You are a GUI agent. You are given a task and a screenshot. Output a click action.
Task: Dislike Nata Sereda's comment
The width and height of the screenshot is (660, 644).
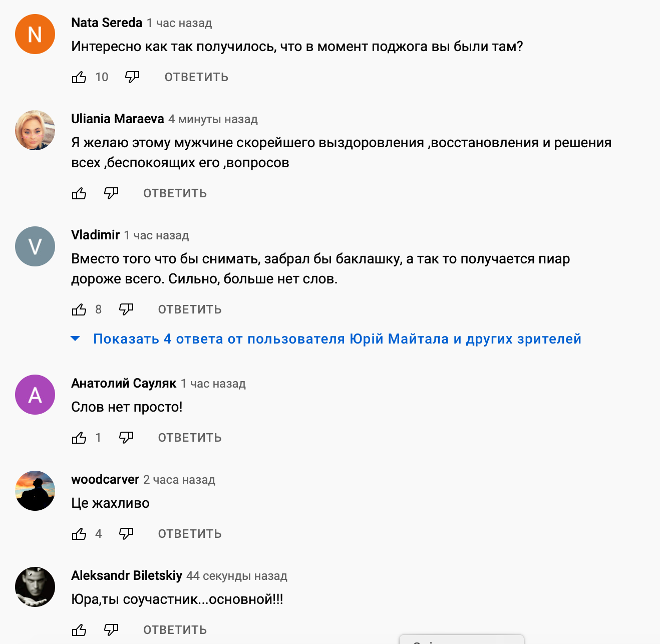pos(132,77)
